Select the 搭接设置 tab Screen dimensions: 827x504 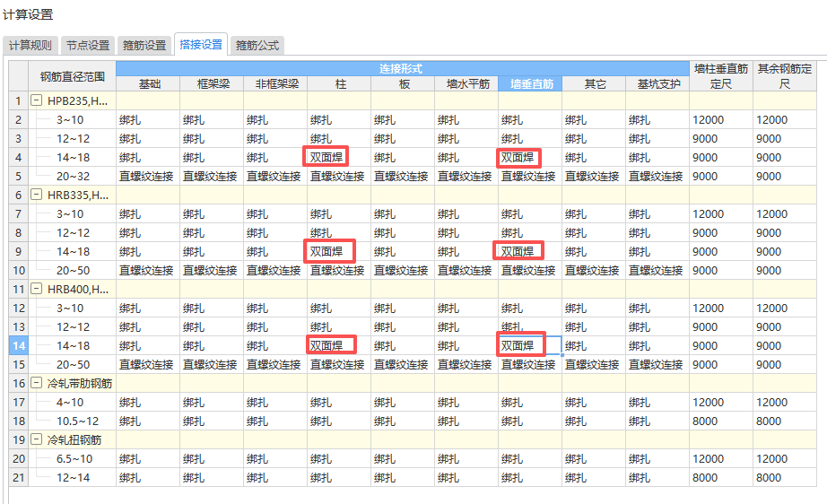(201, 44)
